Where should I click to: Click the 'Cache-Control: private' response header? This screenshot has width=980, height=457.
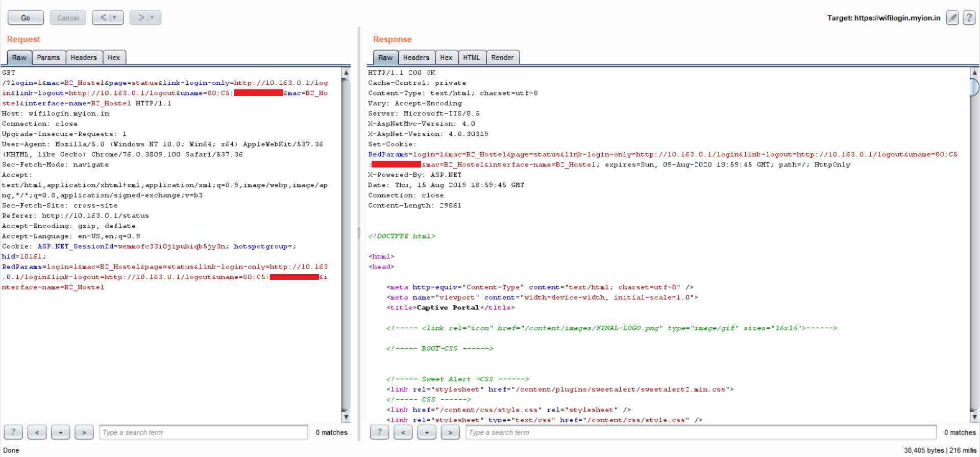click(417, 83)
